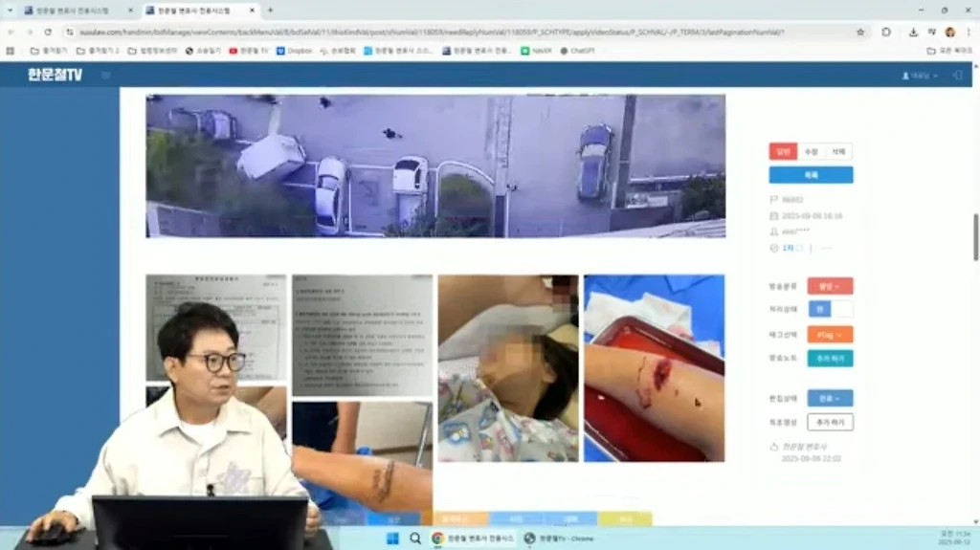
Task: Click the outlined 추가하기 button for 독촉영상
Action: 830,423
